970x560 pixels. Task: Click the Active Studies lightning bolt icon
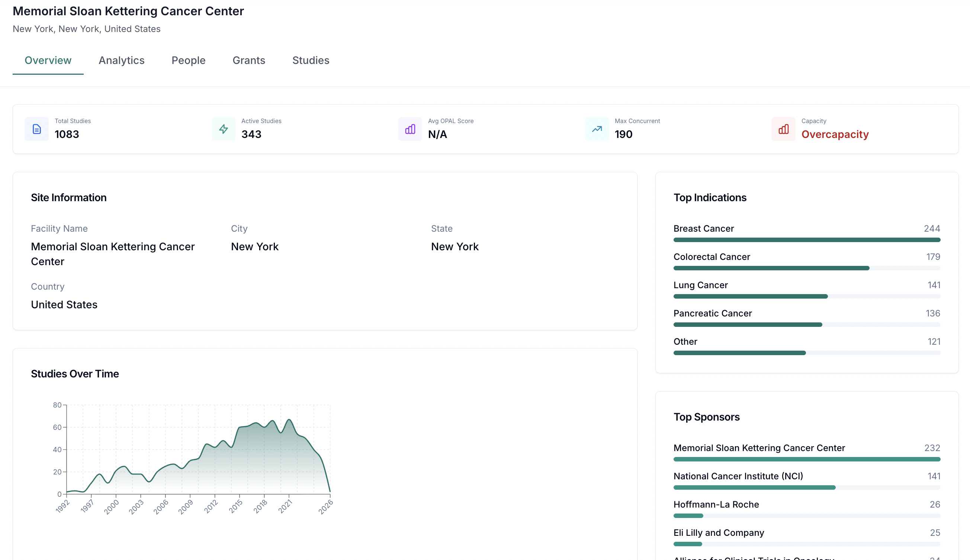224,129
